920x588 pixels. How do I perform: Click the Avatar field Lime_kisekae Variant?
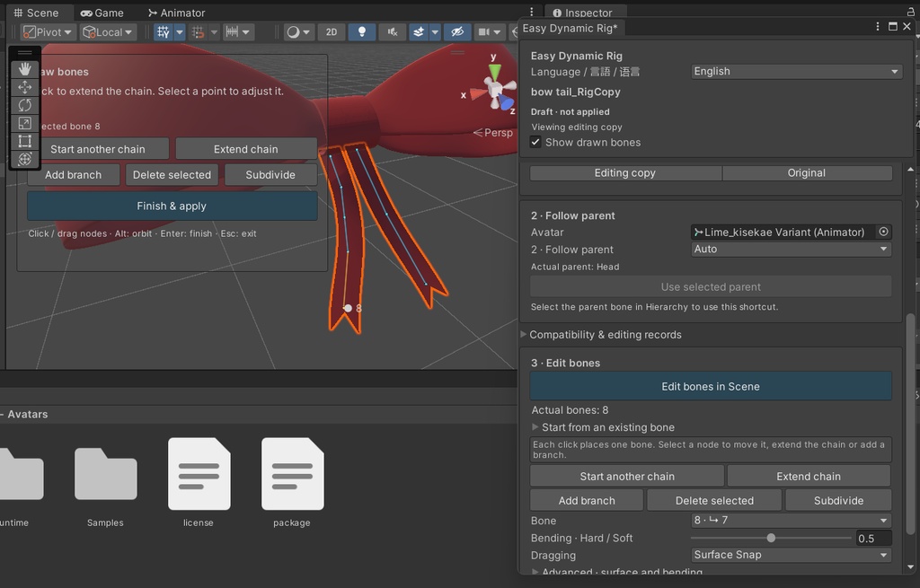tap(783, 233)
